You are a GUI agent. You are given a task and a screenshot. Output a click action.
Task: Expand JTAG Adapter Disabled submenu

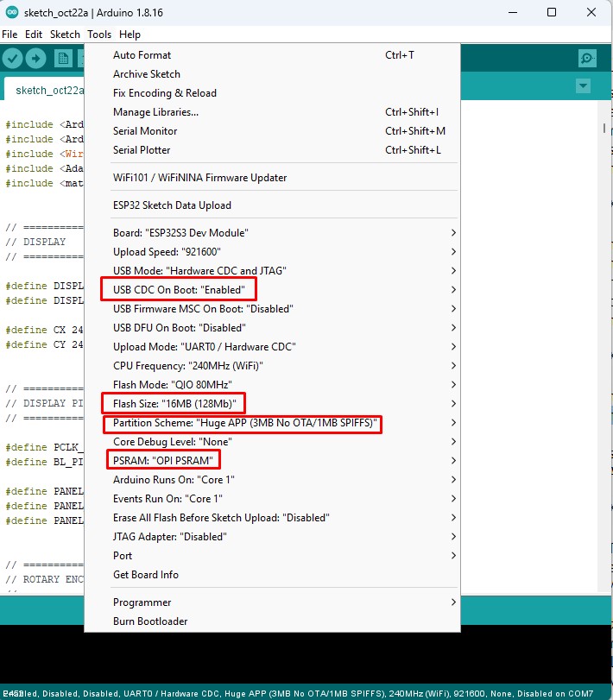[x=272, y=537]
